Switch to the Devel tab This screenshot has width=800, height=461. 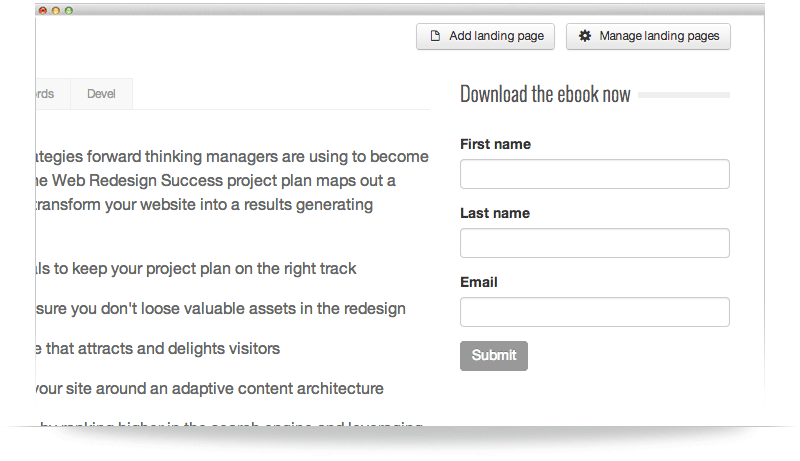(x=101, y=94)
